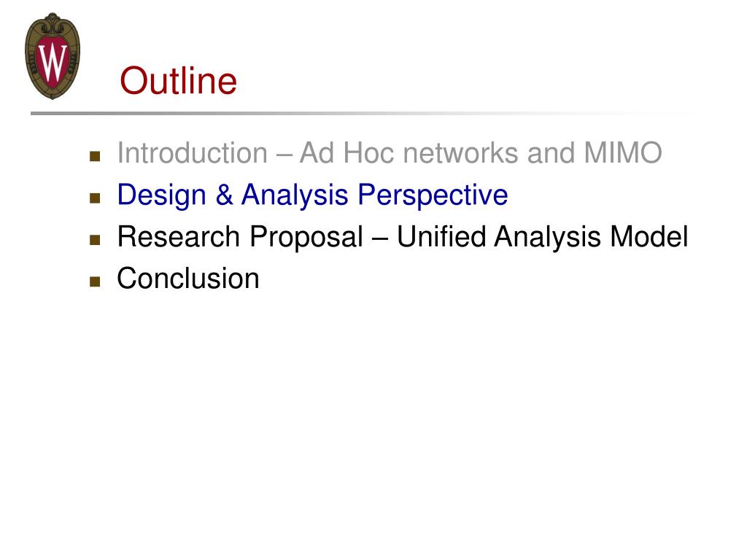Click the ampersand in the blue bullet text

coord(224,195)
